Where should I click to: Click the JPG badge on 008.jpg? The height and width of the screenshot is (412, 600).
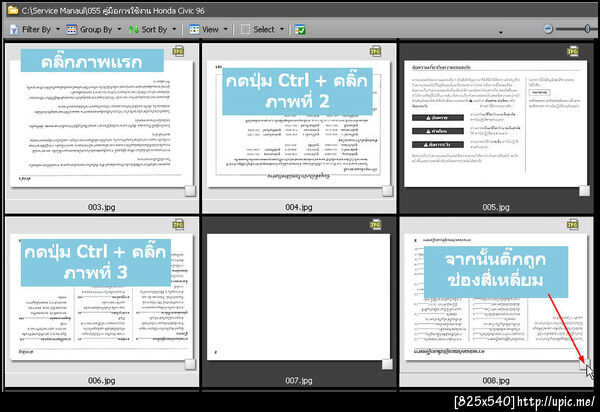pos(572,225)
